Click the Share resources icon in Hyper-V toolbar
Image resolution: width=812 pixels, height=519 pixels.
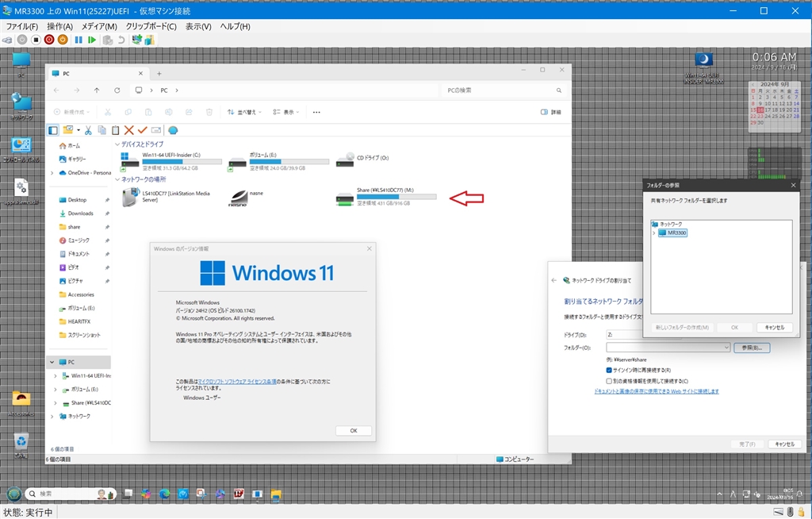150,40
